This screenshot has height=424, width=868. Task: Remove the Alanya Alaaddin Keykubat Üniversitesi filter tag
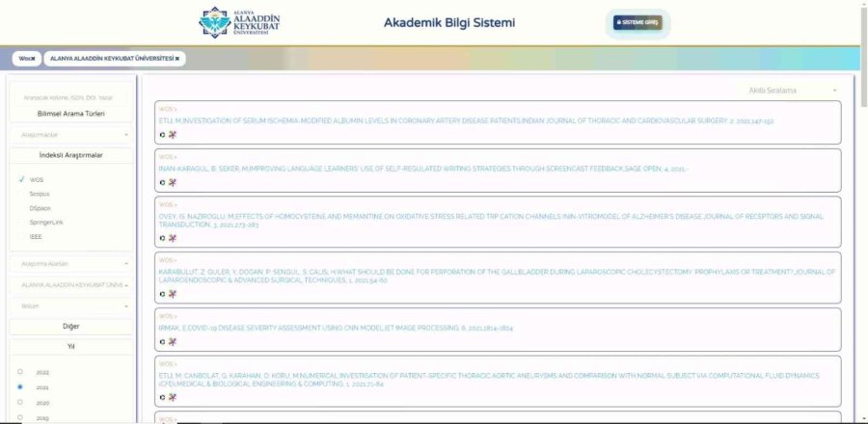click(177, 59)
